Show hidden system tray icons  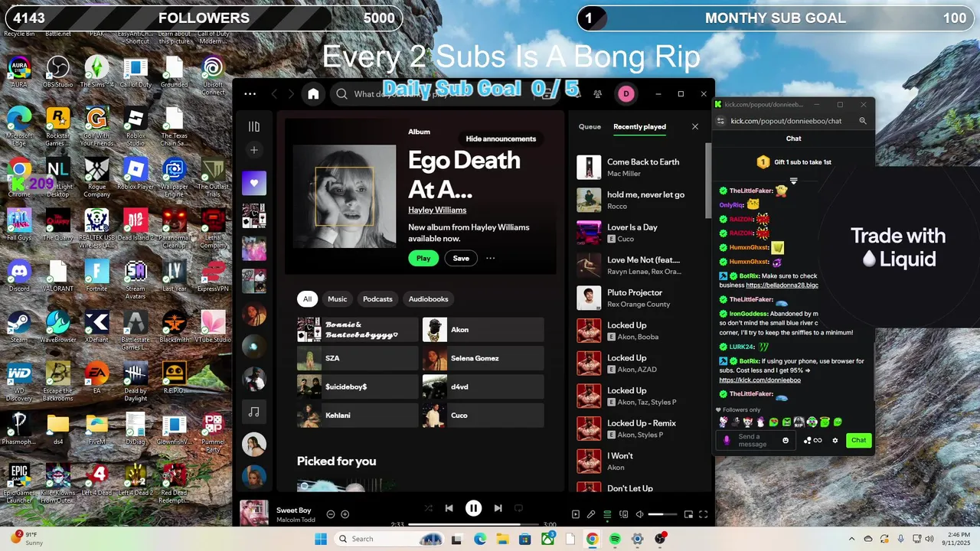[851, 539]
